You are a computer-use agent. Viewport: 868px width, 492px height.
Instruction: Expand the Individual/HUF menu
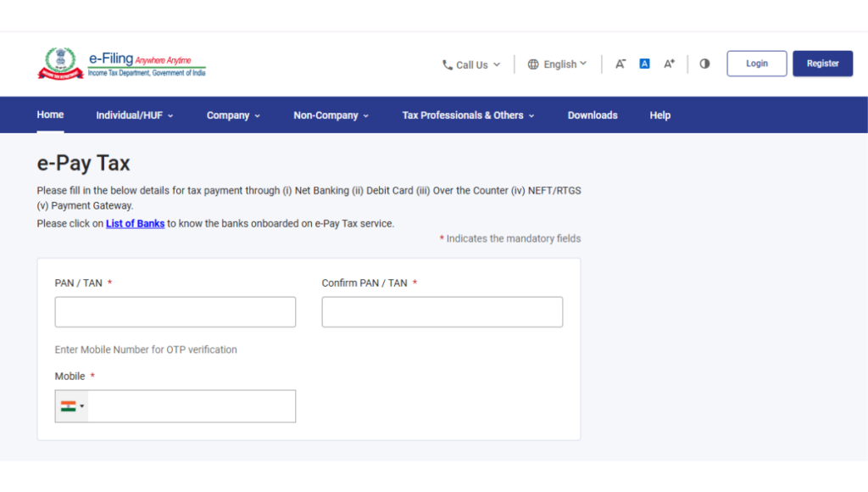(134, 115)
